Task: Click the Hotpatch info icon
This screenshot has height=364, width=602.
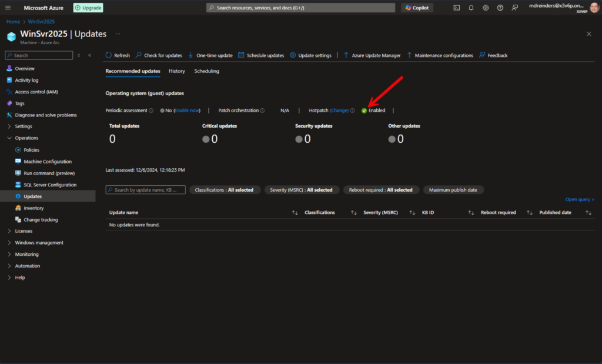Action: (352, 111)
